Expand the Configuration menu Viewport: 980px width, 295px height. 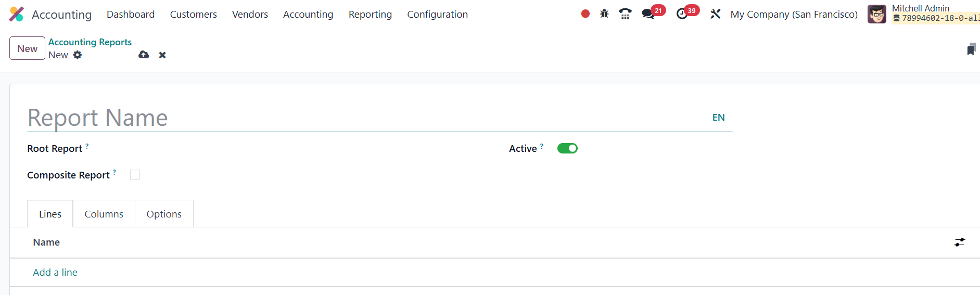pos(437,15)
